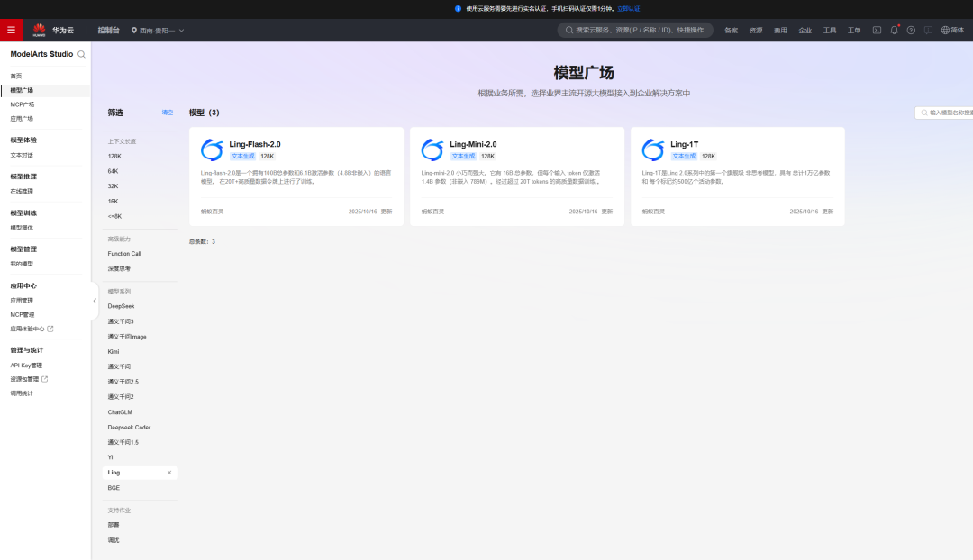
Task: Click the feedback speech-bubble icon
Action: [x=929, y=30]
